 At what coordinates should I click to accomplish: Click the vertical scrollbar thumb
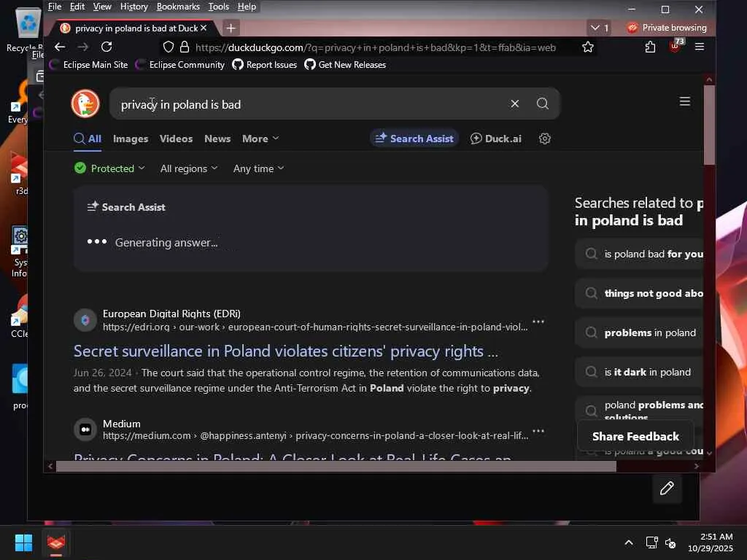pyautogui.click(x=709, y=125)
